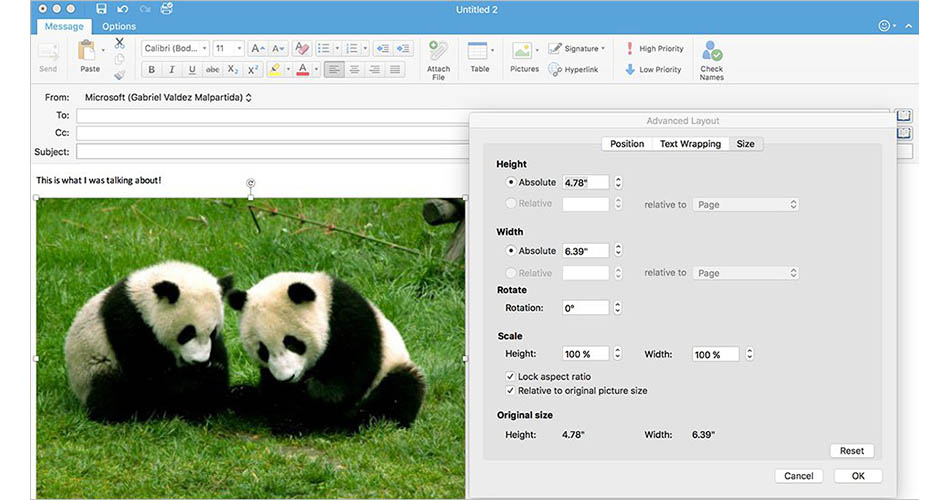Screen dimensions: 950x500
Task: Center align the text
Action: tap(354, 70)
